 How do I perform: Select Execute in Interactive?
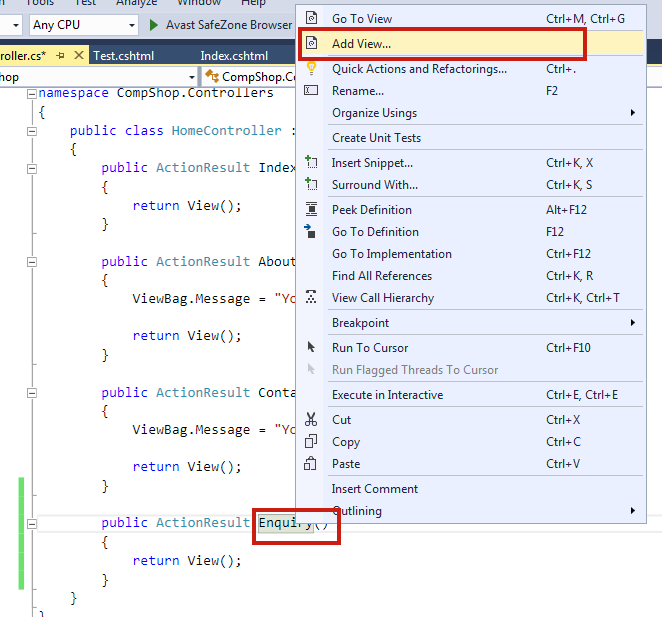click(471, 394)
